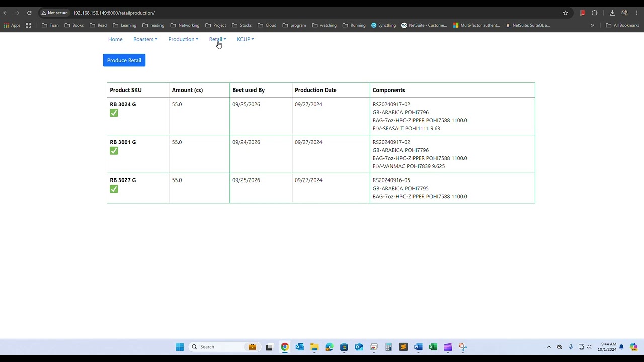Open the Syncthing bookmark
Image resolution: width=644 pixels, height=362 pixels.
[383, 25]
